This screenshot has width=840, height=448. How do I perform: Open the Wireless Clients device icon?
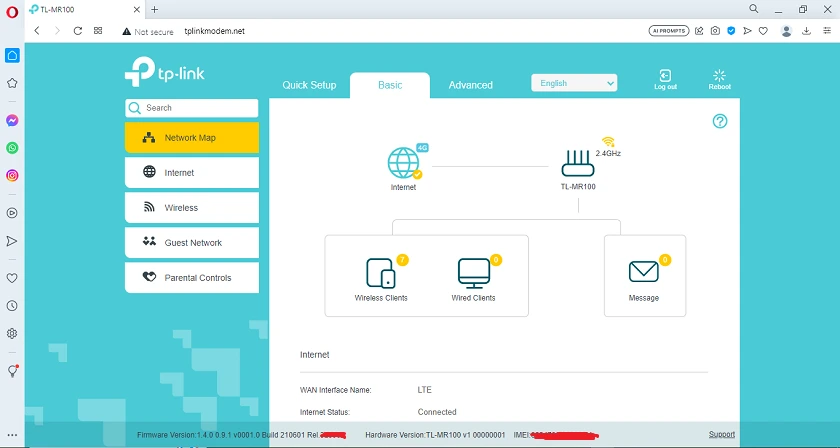click(381, 273)
